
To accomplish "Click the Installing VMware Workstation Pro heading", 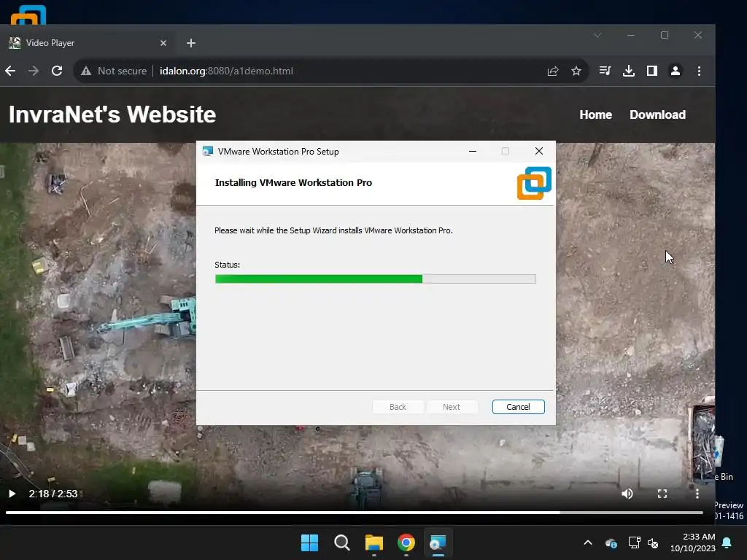I will tap(293, 183).
